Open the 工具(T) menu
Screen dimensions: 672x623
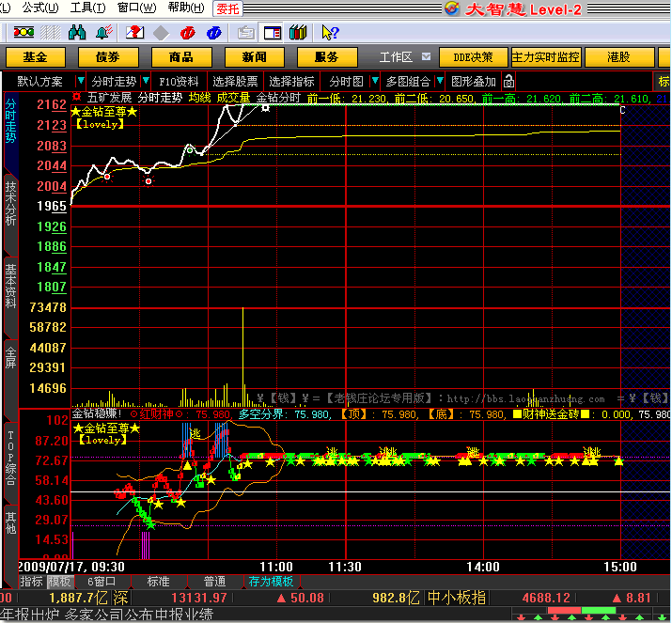tap(87, 8)
